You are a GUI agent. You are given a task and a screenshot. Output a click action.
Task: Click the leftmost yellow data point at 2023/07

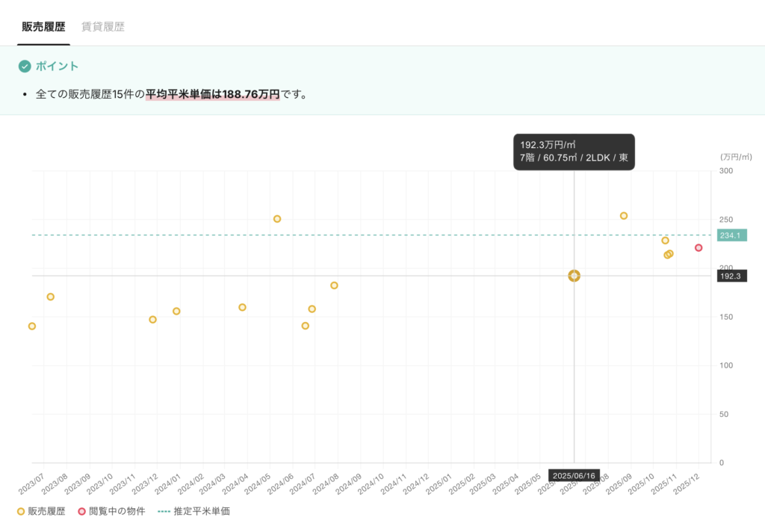click(x=32, y=327)
